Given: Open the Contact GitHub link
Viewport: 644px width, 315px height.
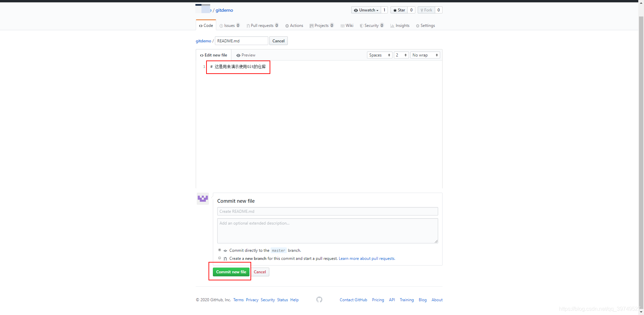Looking at the screenshot, I should pos(353,300).
